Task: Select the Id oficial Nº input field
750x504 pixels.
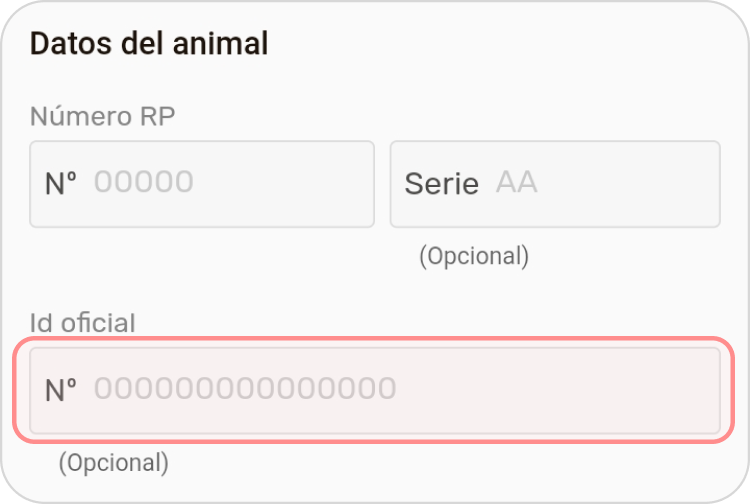Action: click(375, 389)
